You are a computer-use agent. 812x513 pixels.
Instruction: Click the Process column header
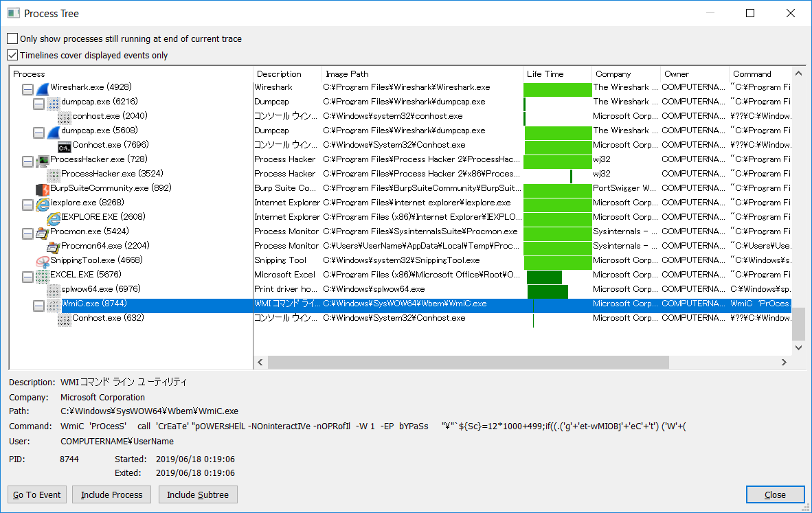click(x=131, y=74)
